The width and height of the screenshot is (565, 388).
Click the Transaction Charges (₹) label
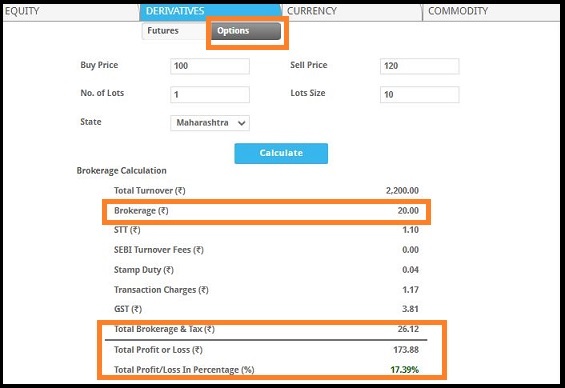pyautogui.click(x=161, y=290)
